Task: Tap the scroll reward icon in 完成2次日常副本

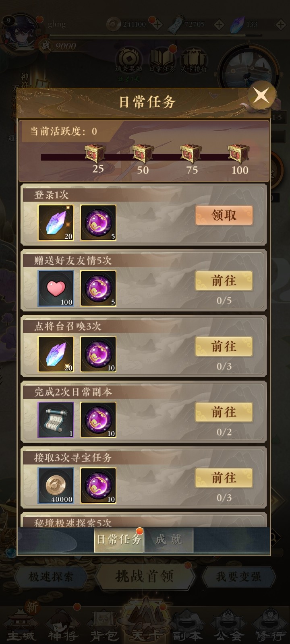Action: point(56,420)
